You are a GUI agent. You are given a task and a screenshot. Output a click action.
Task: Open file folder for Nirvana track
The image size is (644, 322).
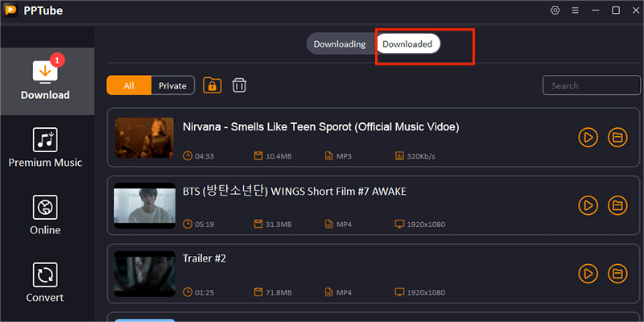coord(617,138)
